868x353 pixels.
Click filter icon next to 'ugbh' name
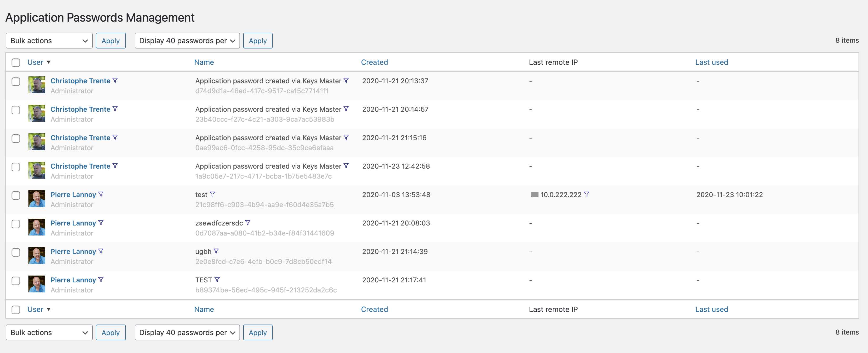[x=216, y=251]
